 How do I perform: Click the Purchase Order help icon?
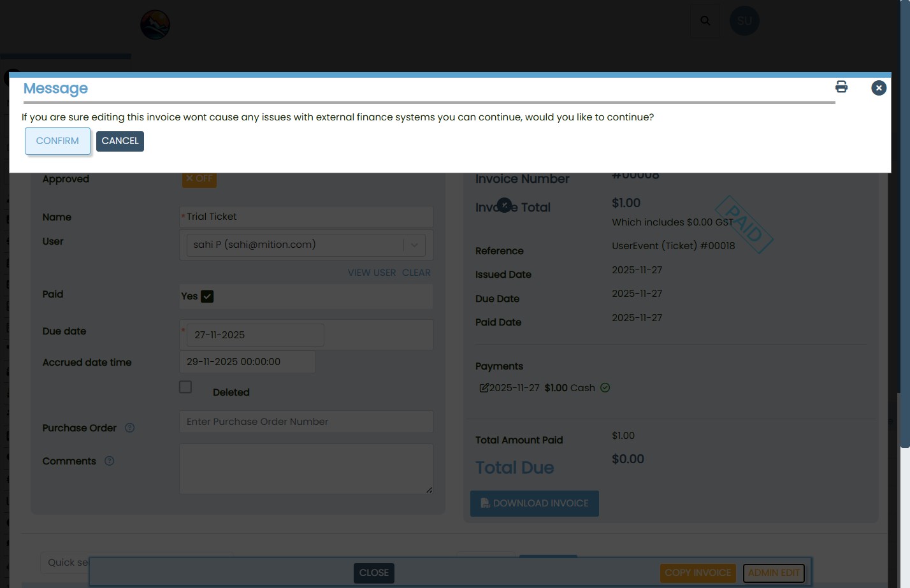point(129,428)
